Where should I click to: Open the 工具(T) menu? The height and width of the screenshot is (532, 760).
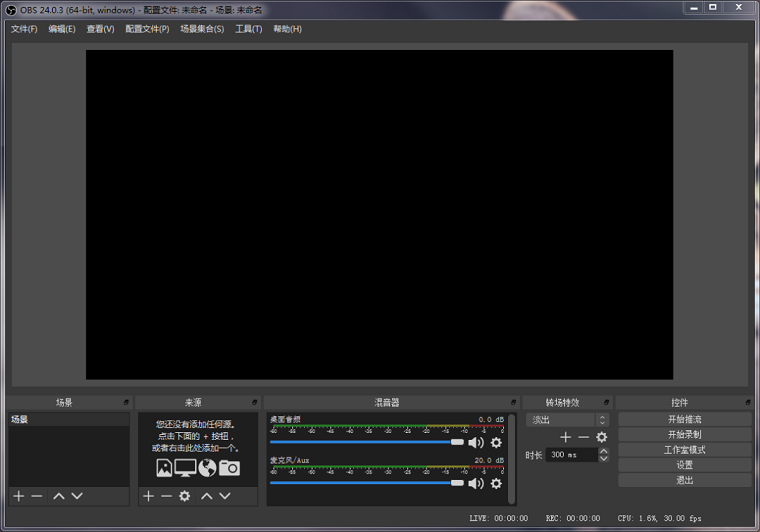[249, 29]
